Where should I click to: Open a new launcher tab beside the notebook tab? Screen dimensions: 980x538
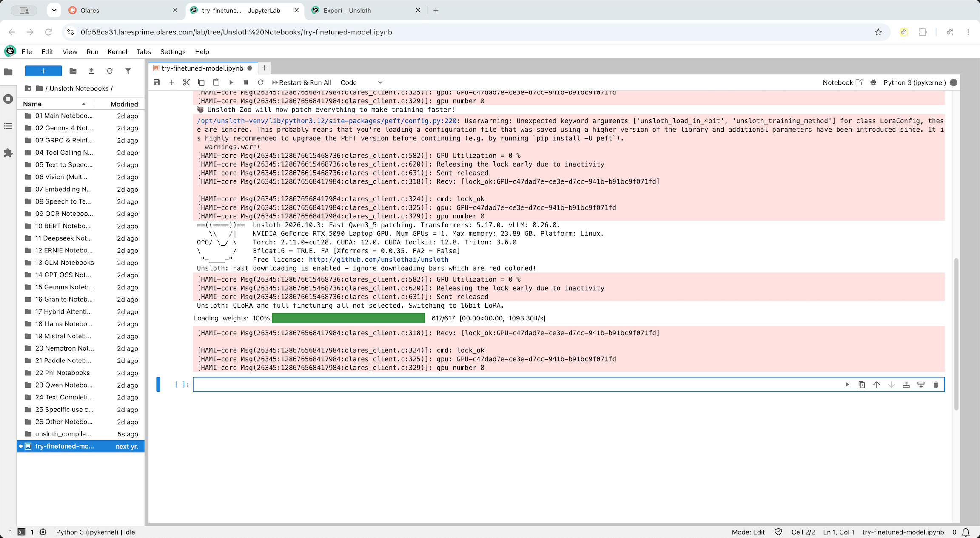[x=264, y=68]
